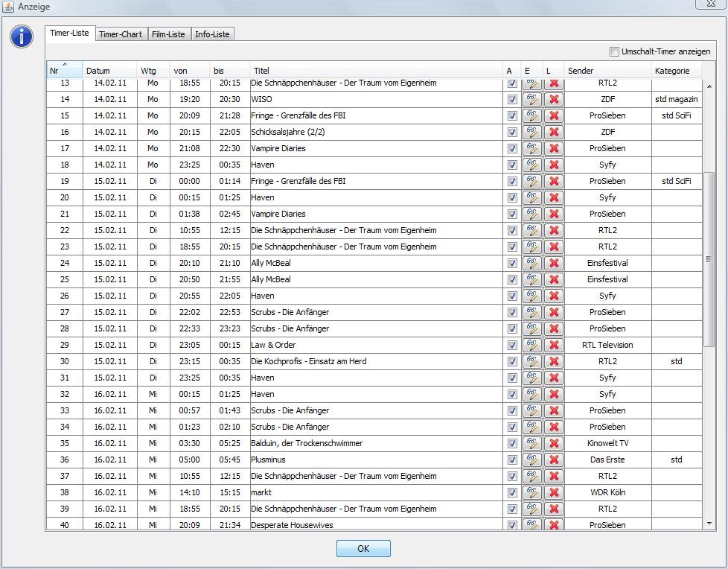Delete the Plusminus timer

click(x=553, y=460)
